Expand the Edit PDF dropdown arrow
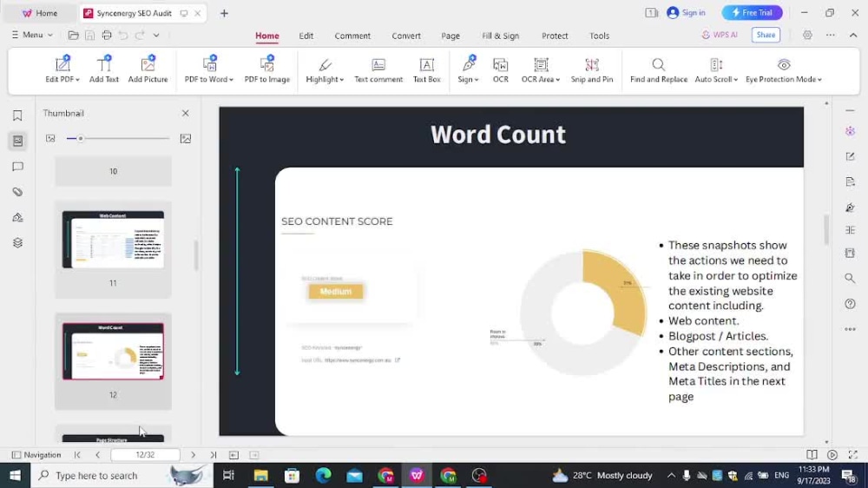The image size is (868, 488). [x=77, y=80]
